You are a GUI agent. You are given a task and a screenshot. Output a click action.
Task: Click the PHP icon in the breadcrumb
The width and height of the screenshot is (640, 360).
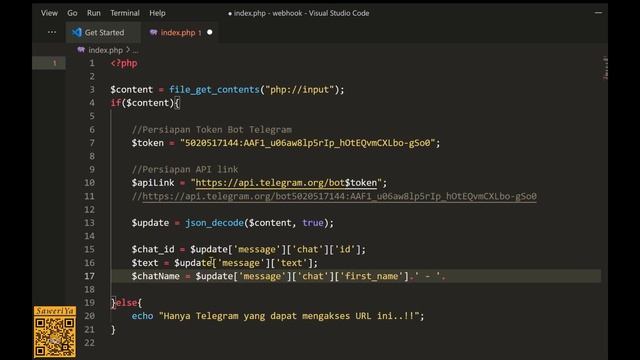81,50
